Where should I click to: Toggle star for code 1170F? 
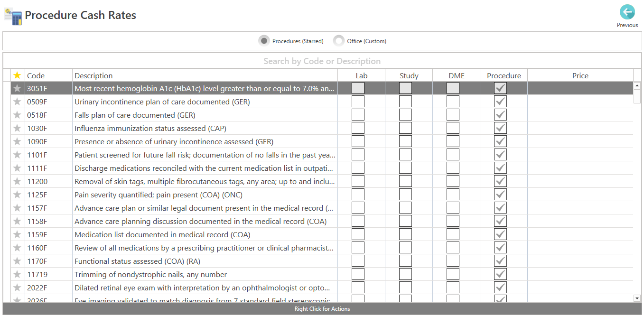pyautogui.click(x=18, y=261)
